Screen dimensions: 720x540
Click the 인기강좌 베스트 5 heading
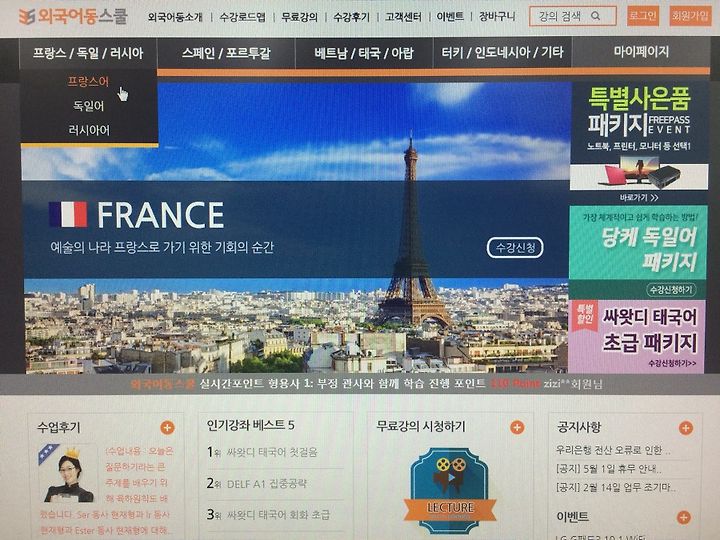pyautogui.click(x=250, y=425)
